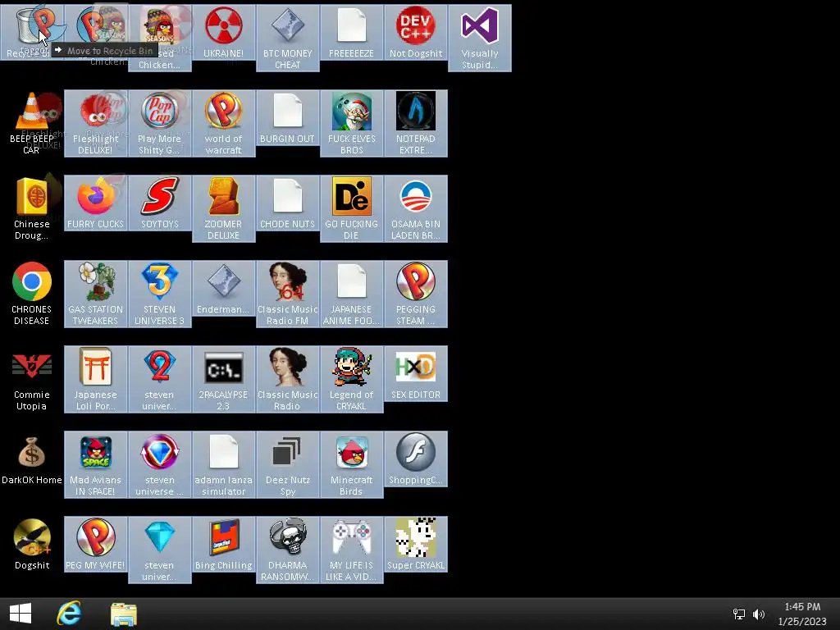Open the Windows Start button
Image resolution: width=840 pixels, height=630 pixels.
(21, 614)
